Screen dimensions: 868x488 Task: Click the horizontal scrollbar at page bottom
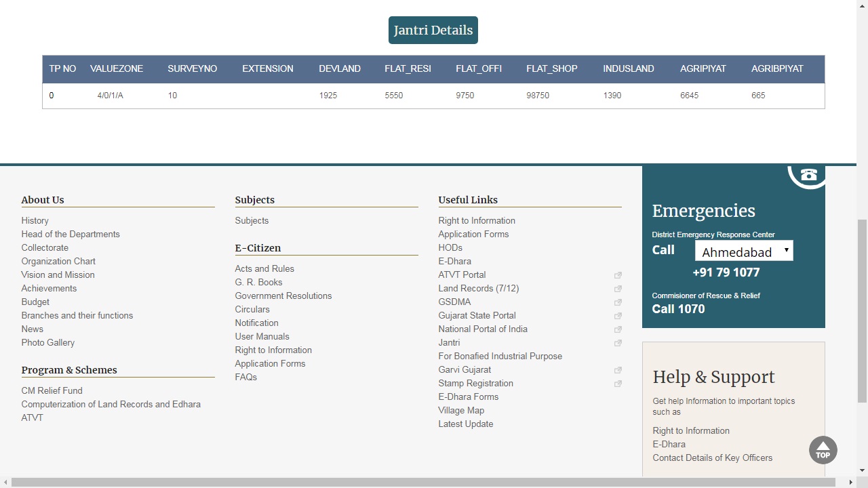[423, 482]
